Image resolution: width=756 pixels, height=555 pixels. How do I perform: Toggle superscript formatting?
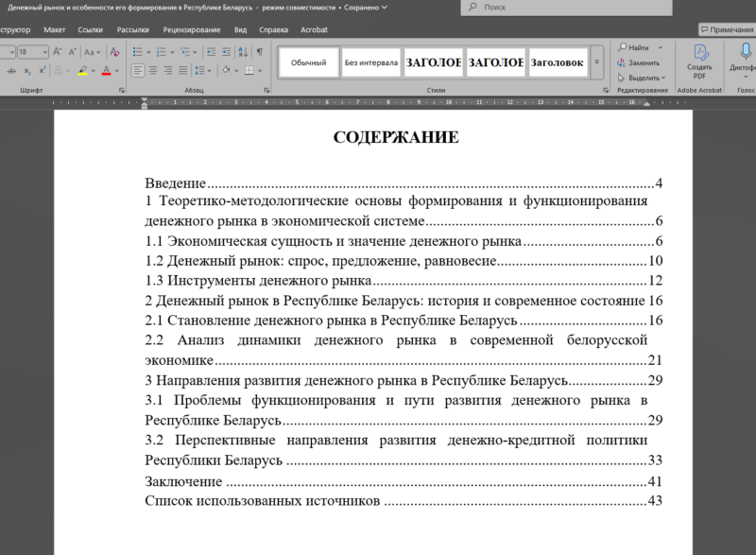coord(43,71)
